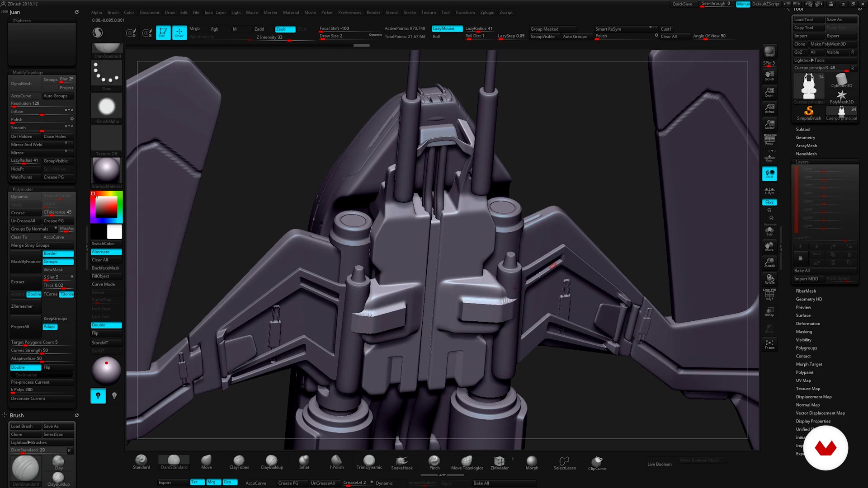Click the BrushAlpha thumbnail
Screen dimensions: 868x488
(x=107, y=107)
